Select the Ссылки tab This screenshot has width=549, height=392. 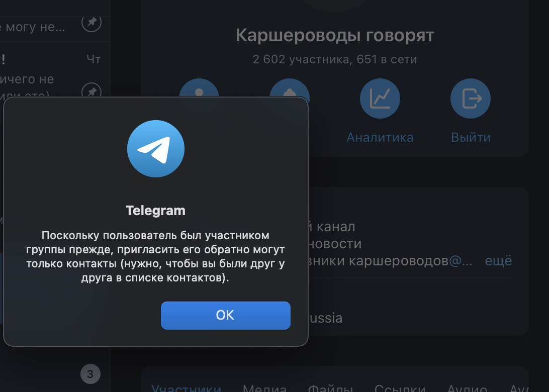[400, 388]
